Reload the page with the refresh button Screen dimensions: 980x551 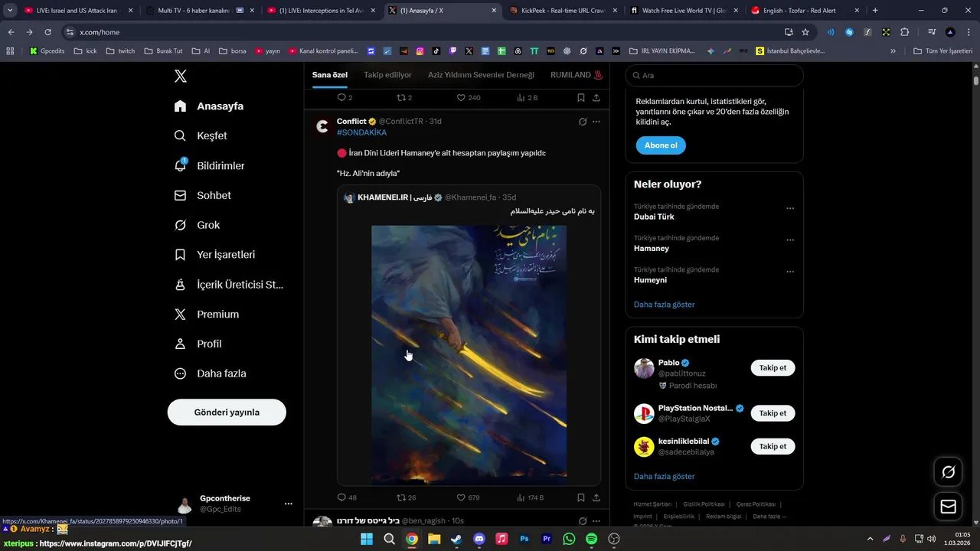(47, 32)
